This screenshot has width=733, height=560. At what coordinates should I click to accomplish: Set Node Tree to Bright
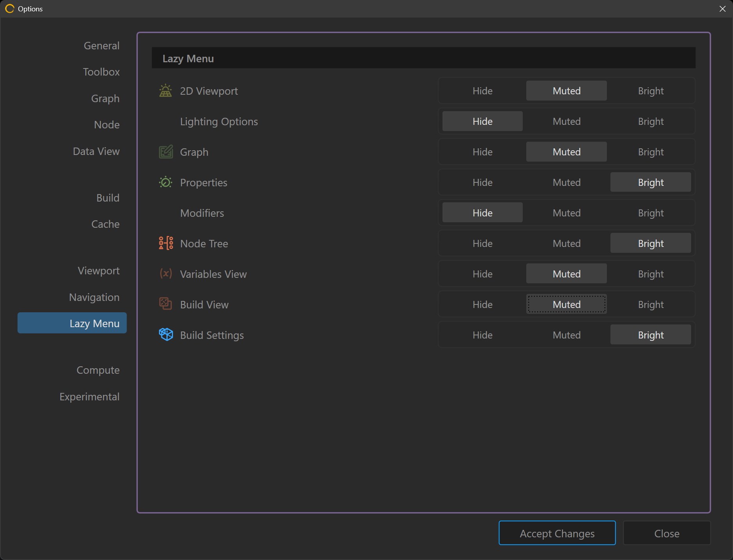click(x=651, y=243)
